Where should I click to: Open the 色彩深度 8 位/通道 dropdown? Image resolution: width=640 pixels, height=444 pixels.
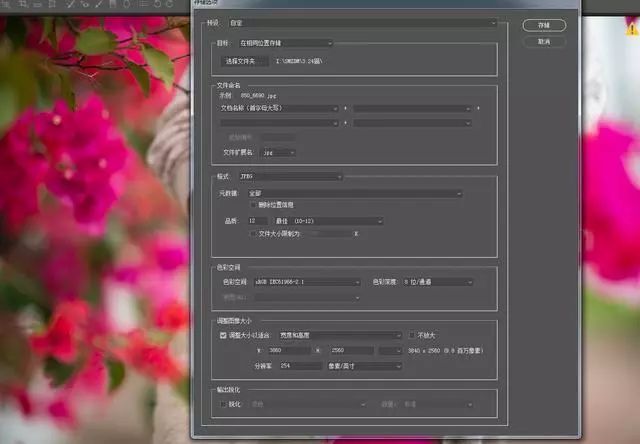pos(438,282)
